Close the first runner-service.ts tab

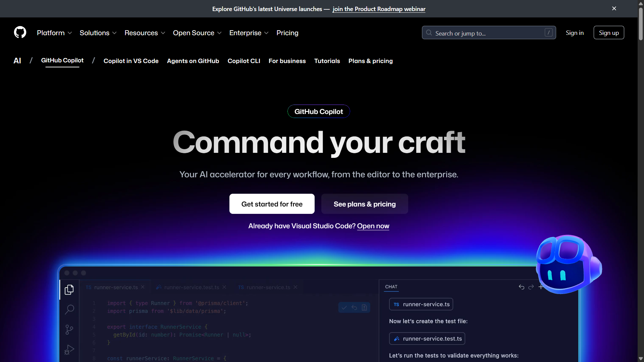pyautogui.click(x=142, y=287)
